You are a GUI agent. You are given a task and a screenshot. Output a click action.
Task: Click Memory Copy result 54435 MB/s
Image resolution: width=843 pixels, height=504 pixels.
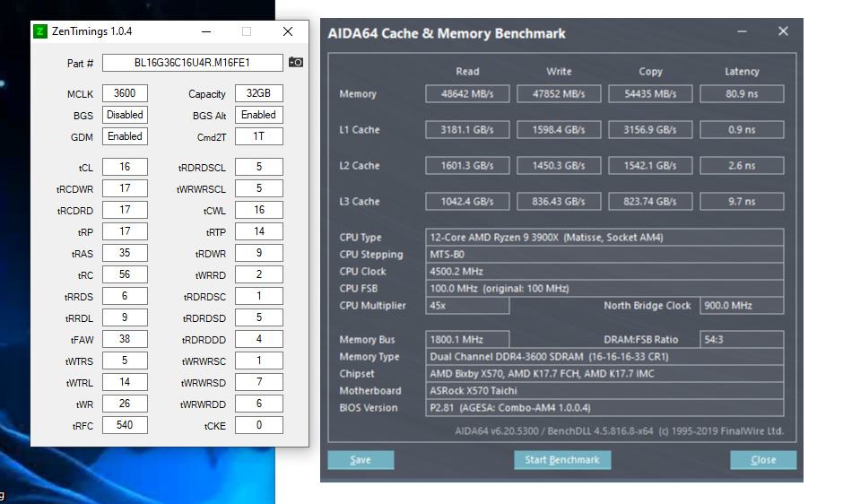pyautogui.click(x=650, y=93)
